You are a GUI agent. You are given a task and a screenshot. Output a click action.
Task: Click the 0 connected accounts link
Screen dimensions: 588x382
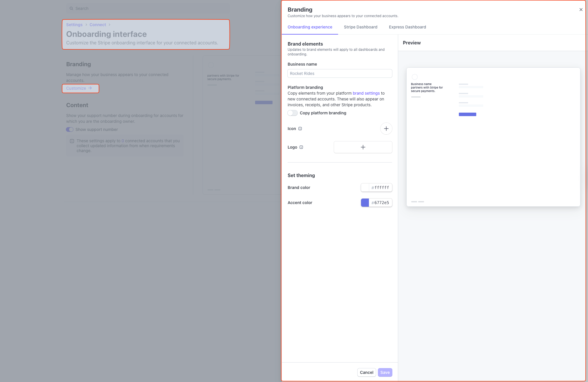point(123,141)
